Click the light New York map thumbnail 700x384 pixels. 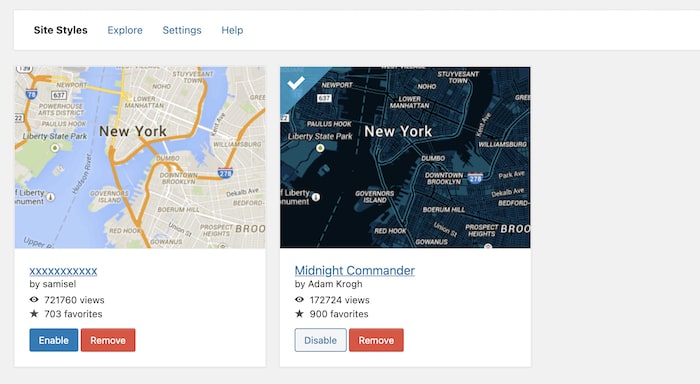pos(140,158)
